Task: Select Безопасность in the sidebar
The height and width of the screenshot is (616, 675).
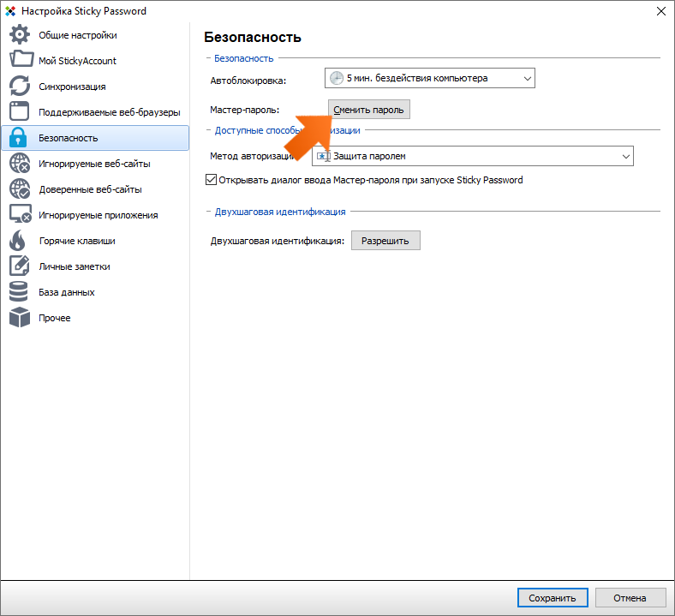Action: (95, 138)
